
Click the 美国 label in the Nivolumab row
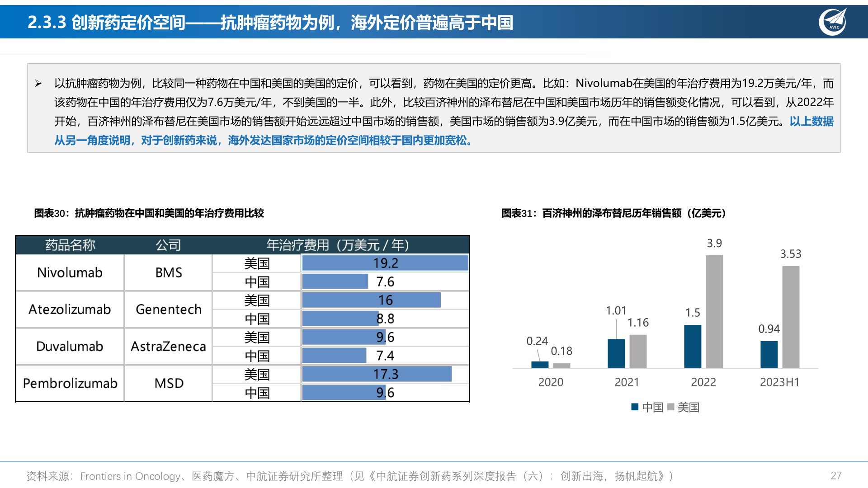[257, 263]
